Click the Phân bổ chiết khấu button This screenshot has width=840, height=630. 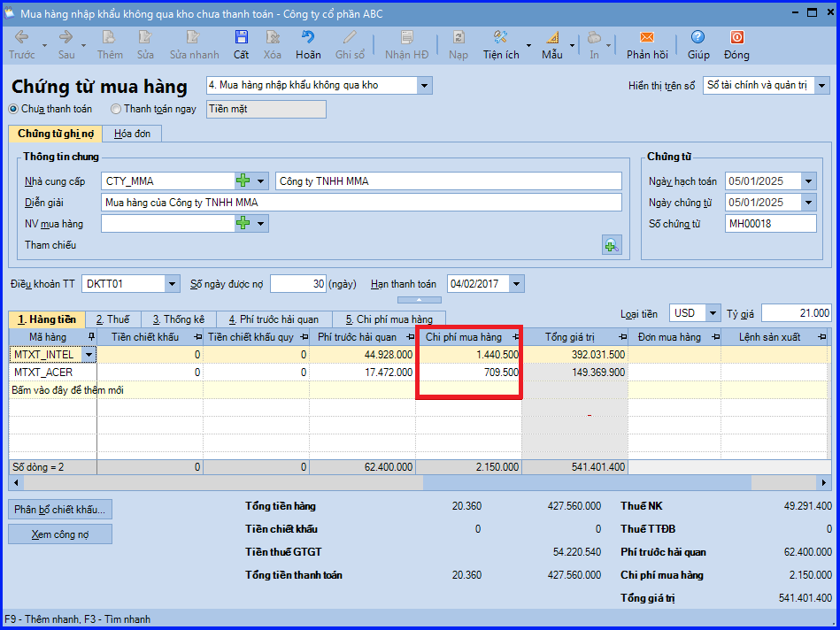(x=60, y=509)
